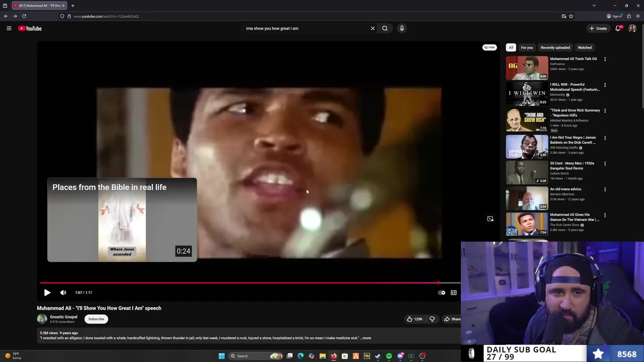Open Gnostic Gospel channel name link
Viewport: 644px width, 362px height.
[63, 317]
